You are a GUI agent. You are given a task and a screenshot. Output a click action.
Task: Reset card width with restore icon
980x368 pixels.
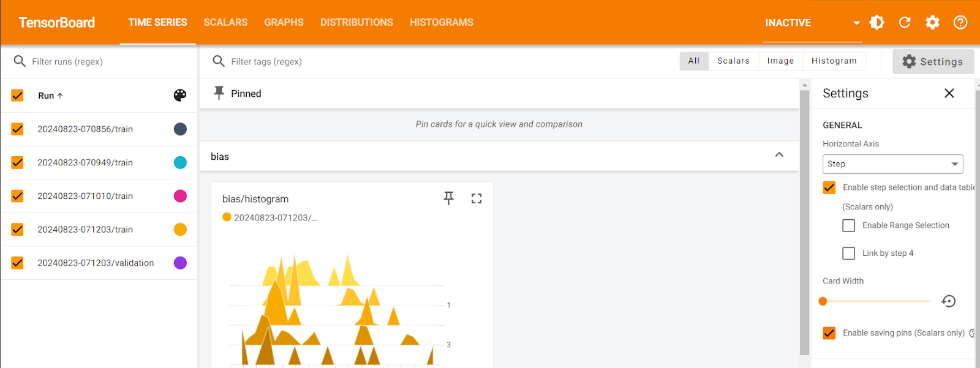(x=949, y=301)
